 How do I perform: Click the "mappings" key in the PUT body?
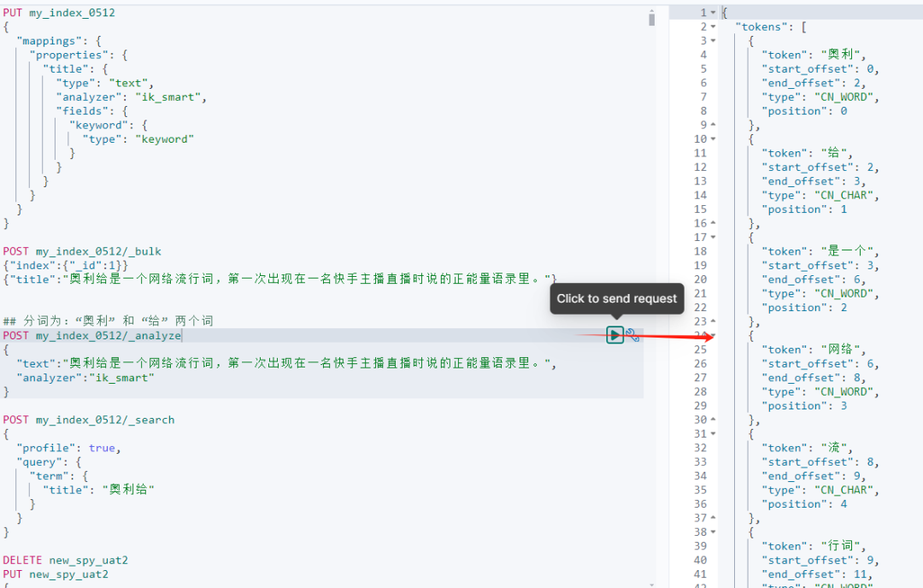[49, 41]
